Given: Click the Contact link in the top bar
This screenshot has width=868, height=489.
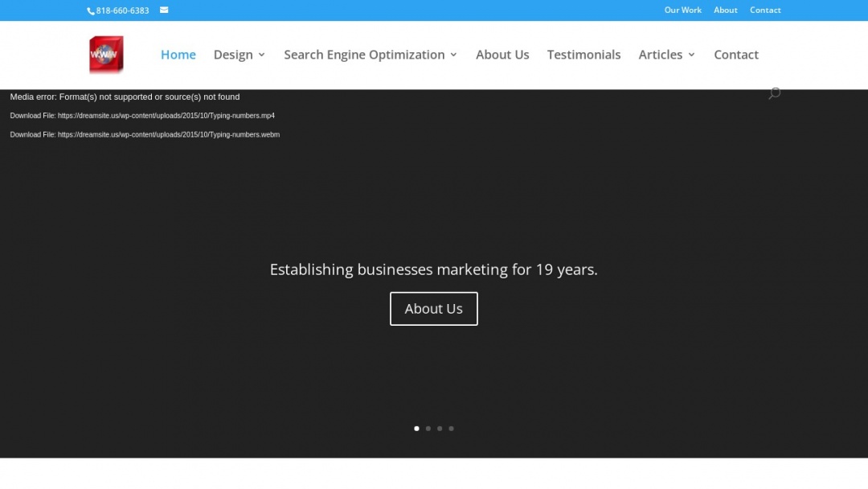Looking at the screenshot, I should 765,10.
